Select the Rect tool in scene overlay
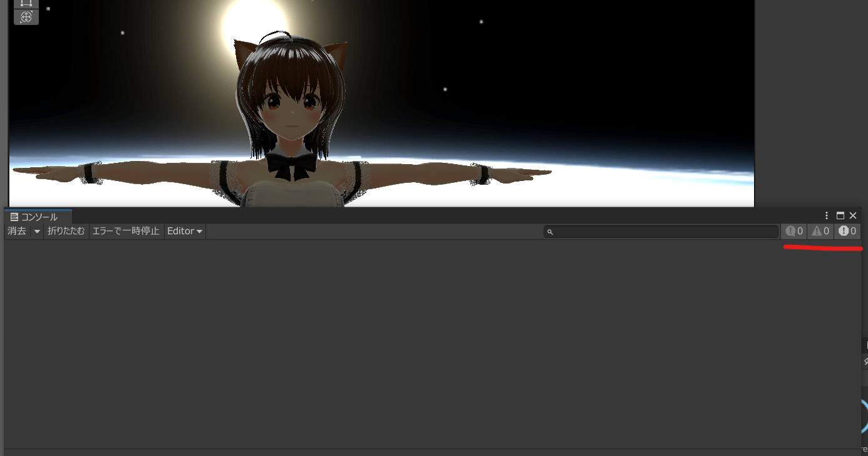868x456 pixels. pyautogui.click(x=26, y=3)
